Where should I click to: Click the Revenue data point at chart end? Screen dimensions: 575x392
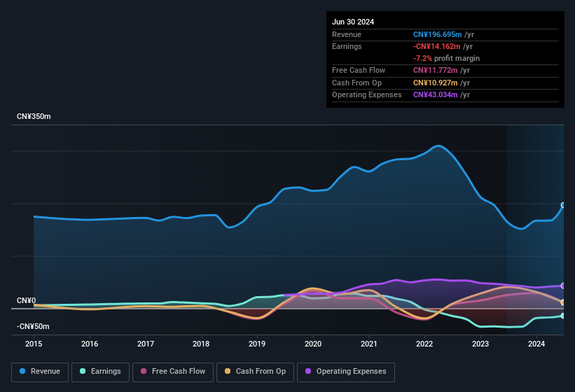click(563, 205)
